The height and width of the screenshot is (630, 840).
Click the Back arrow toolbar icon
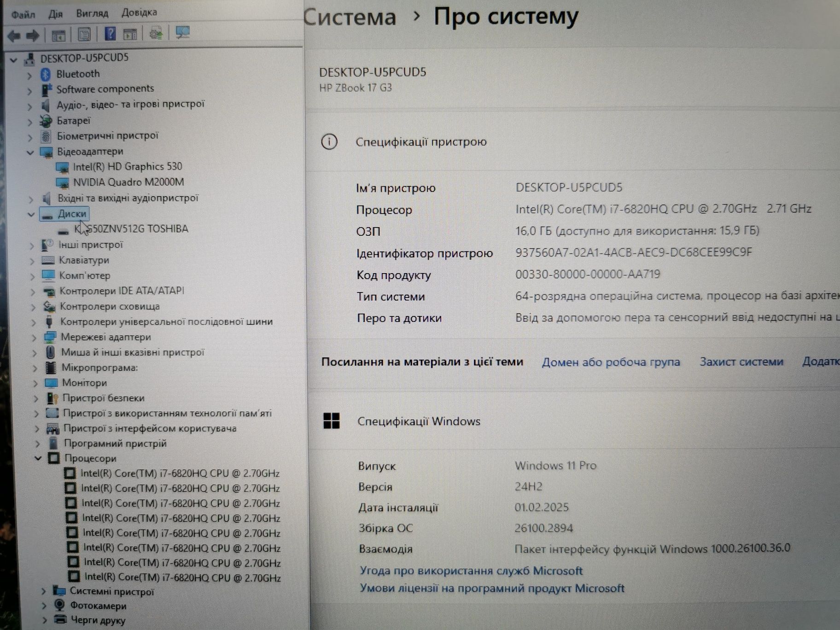click(14, 35)
